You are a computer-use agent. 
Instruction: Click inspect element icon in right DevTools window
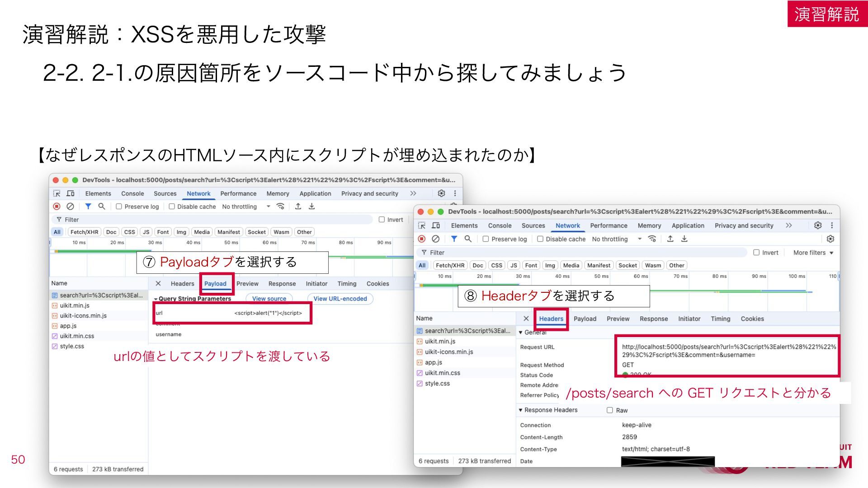point(422,225)
